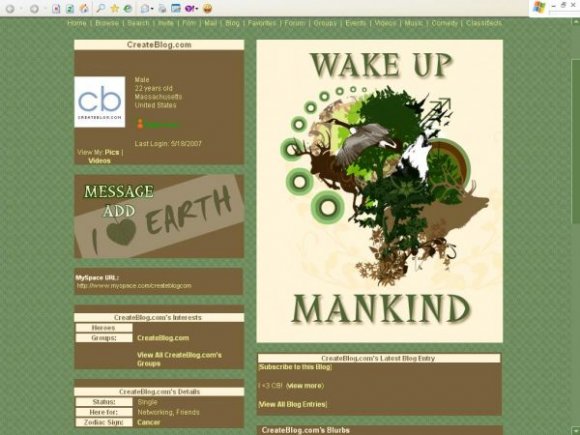This screenshot has height=435, width=580.
Task: Open the Favorites star icon
Action: pyautogui.click(x=115, y=8)
